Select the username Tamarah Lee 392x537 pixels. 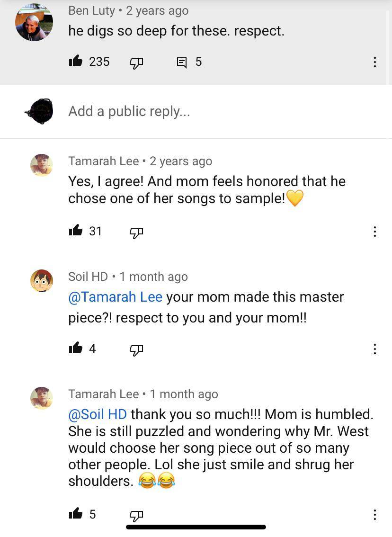[x=103, y=161]
